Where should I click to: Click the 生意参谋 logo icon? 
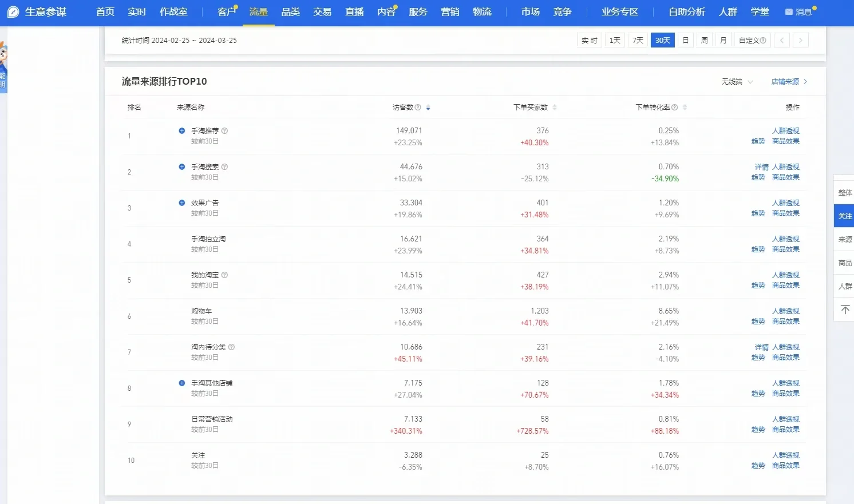(13, 11)
